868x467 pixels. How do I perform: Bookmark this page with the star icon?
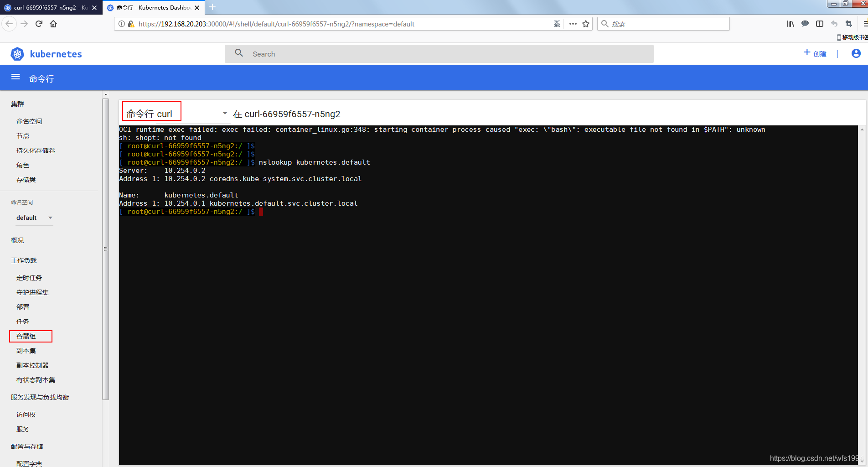tap(586, 24)
